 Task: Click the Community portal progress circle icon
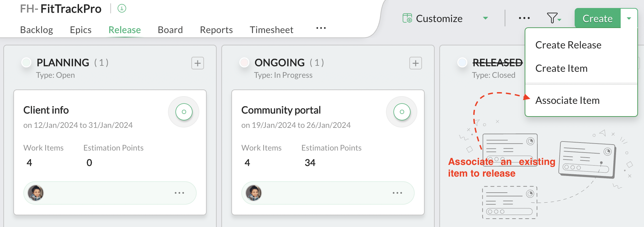pos(402,112)
